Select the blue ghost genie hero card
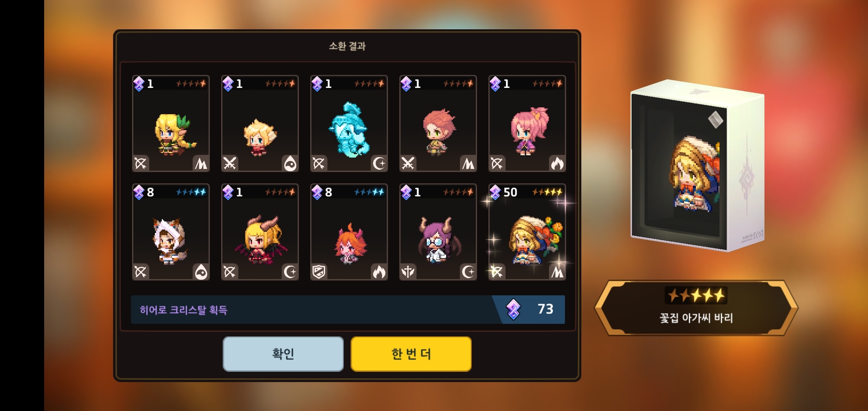This screenshot has width=868, height=411. [349, 124]
